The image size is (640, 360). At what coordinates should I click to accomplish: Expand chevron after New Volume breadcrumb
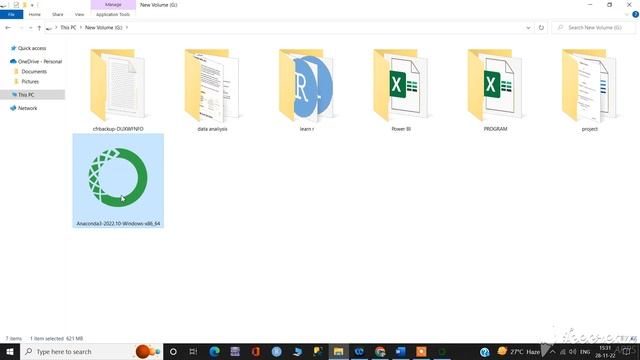point(127,27)
